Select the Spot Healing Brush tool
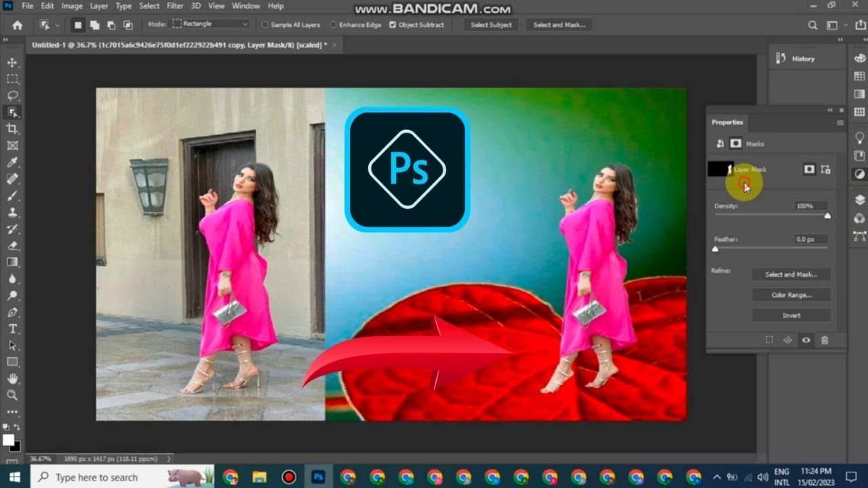The height and width of the screenshot is (488, 868). pos(12,179)
